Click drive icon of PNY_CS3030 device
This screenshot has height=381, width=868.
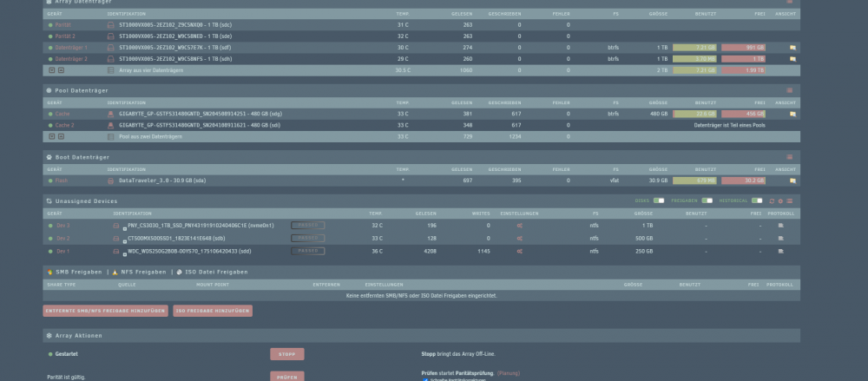click(116, 226)
